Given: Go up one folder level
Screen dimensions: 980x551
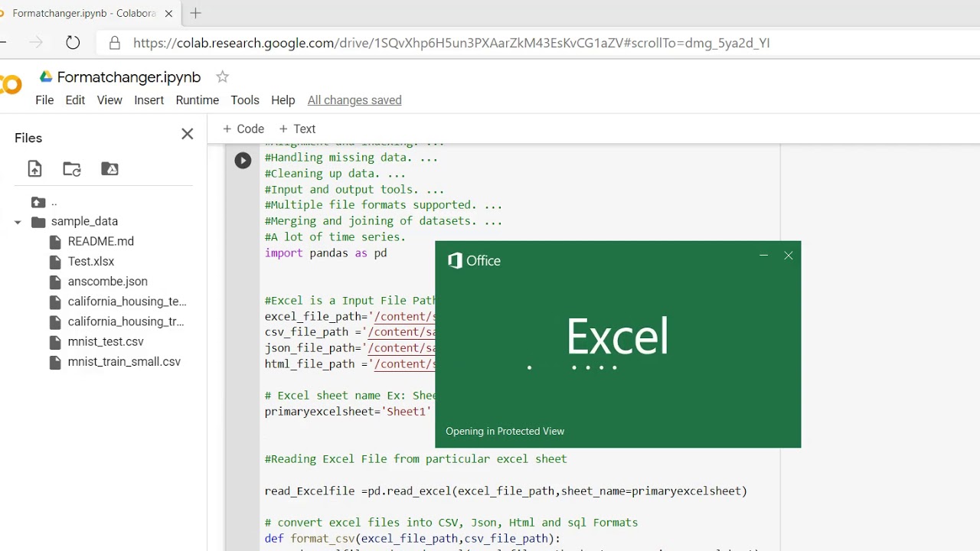Looking at the screenshot, I should pos(38,202).
